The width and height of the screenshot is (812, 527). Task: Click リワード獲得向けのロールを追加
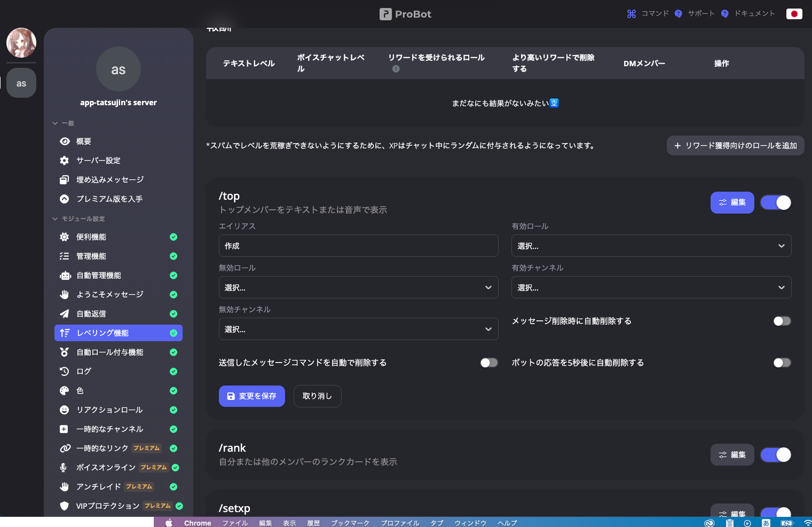point(735,145)
